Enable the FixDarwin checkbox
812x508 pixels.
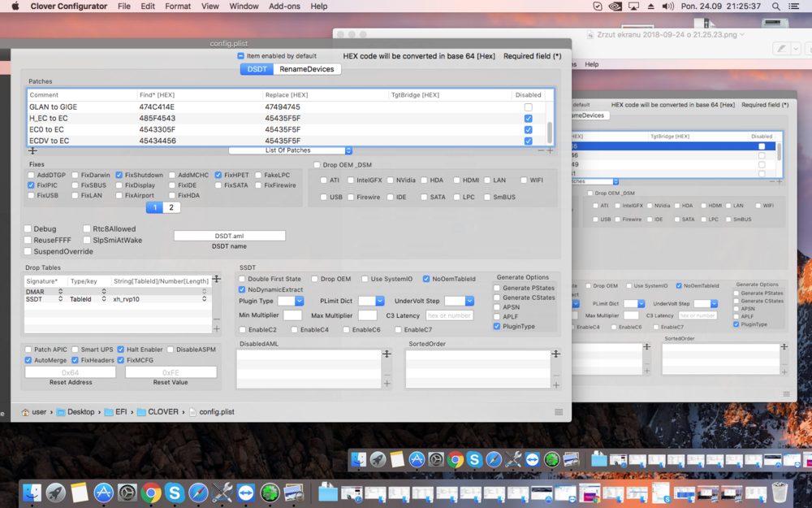(76, 175)
